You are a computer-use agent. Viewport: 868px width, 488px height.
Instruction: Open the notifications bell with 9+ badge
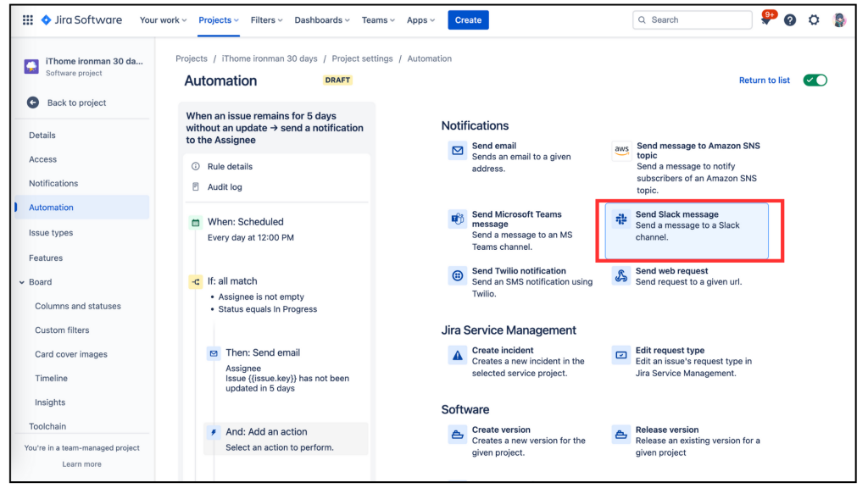[x=766, y=20]
